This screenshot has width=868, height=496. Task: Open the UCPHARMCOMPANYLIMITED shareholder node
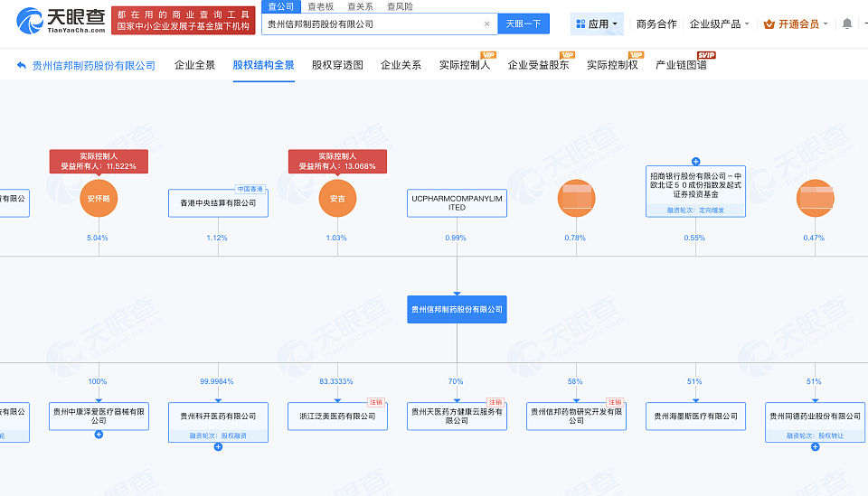tap(457, 203)
